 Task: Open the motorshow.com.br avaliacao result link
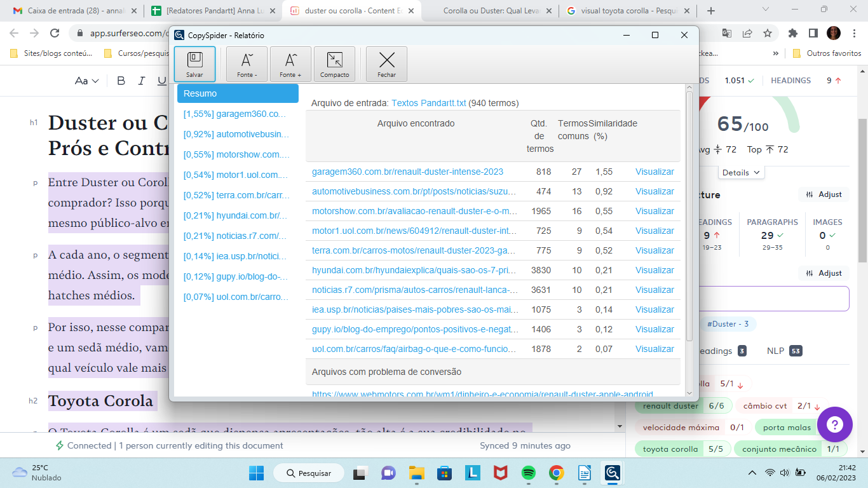click(414, 211)
